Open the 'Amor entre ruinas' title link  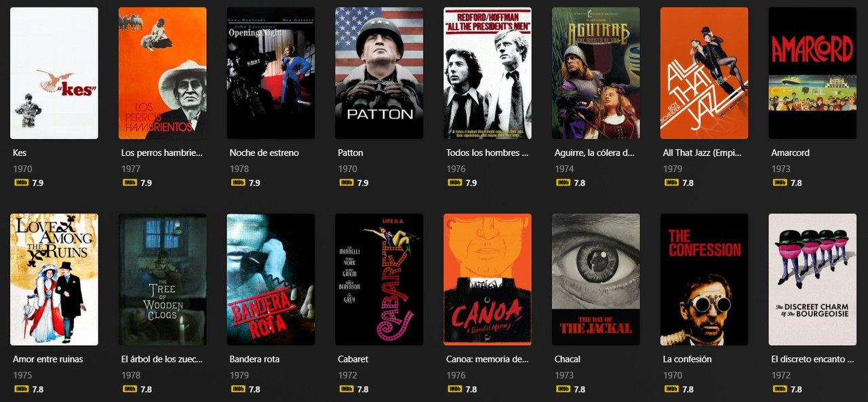[x=48, y=359]
